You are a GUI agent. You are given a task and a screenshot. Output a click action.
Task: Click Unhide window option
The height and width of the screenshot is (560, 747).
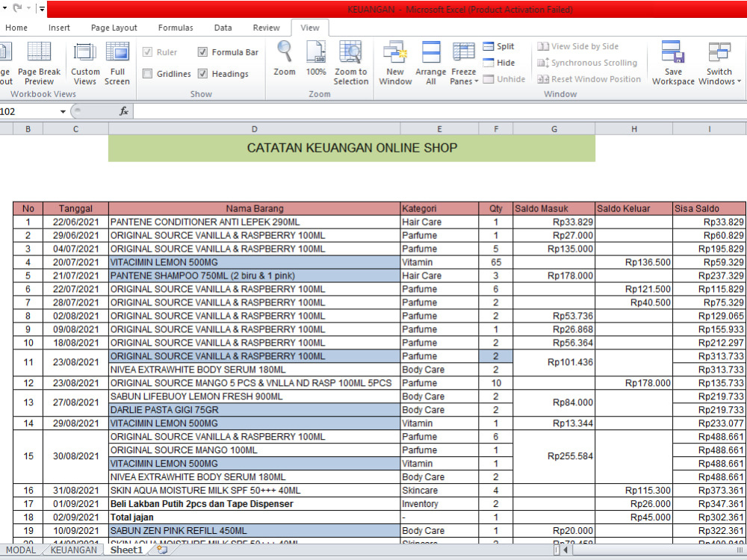coord(503,79)
